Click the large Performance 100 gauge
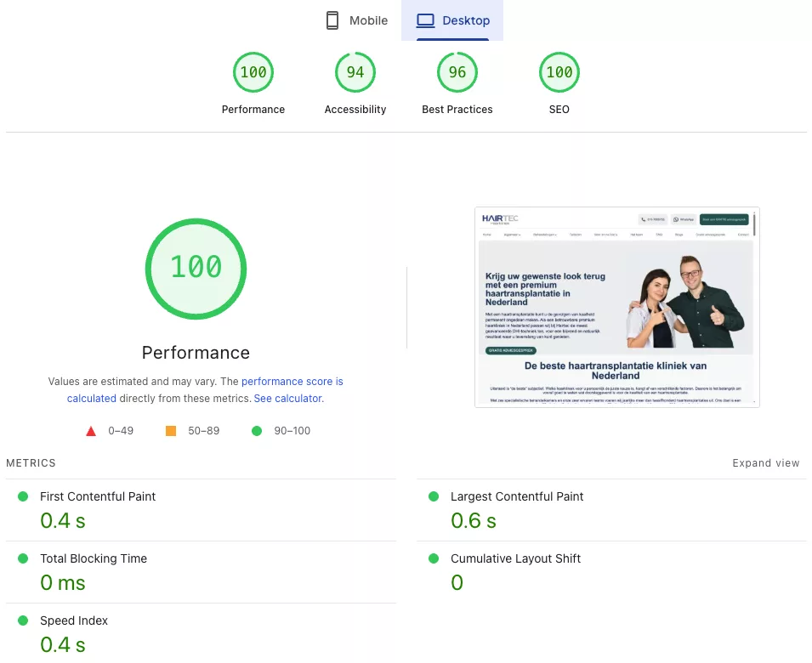This screenshot has height=663, width=812. coord(196,268)
